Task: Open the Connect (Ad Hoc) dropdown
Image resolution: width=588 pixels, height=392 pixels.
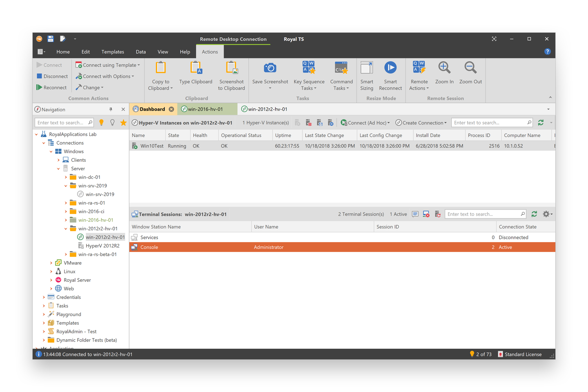Action: pyautogui.click(x=365, y=122)
